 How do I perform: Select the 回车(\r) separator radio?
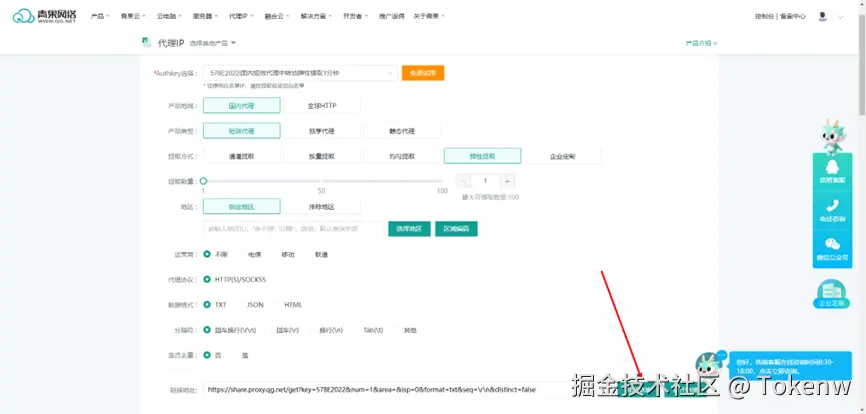click(x=268, y=330)
